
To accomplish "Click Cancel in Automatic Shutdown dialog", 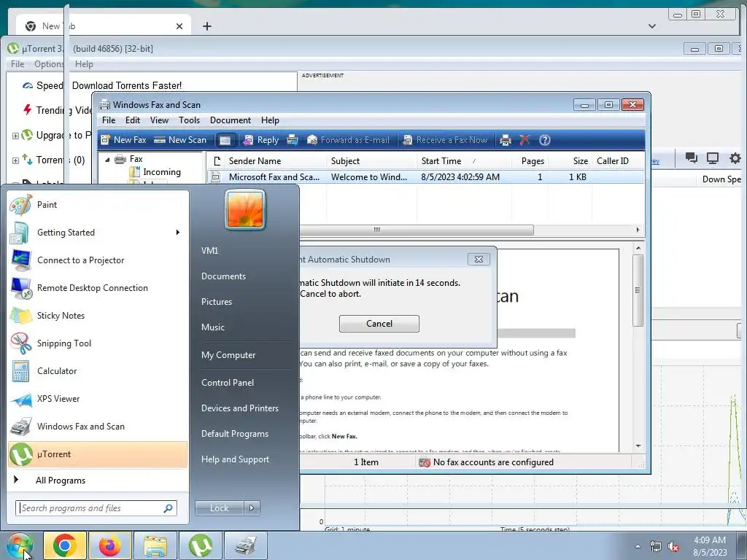I will [x=379, y=324].
